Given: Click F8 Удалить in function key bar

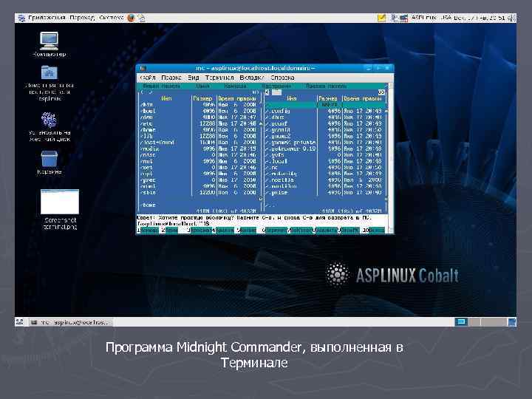Looking at the screenshot, I should point(326,231).
